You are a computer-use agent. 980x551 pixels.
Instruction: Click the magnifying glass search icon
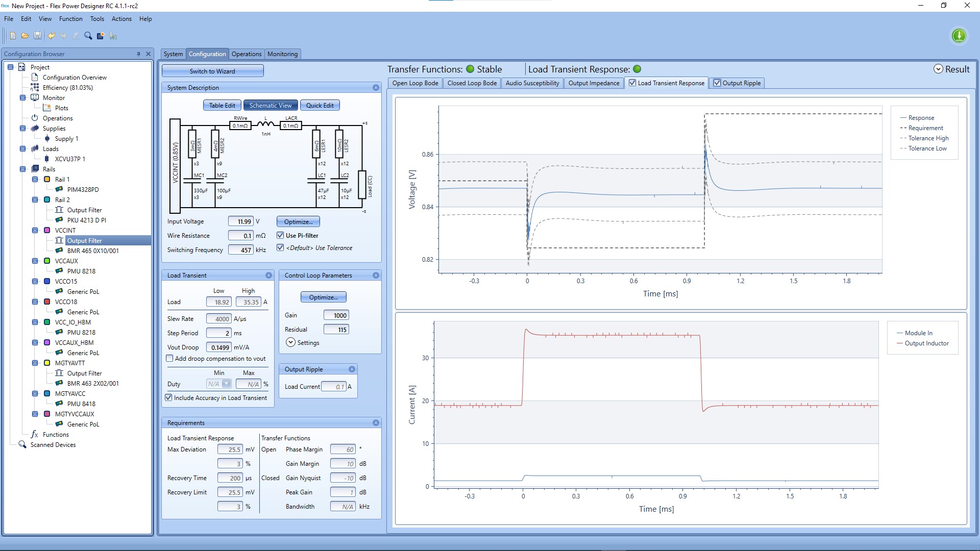88,36
